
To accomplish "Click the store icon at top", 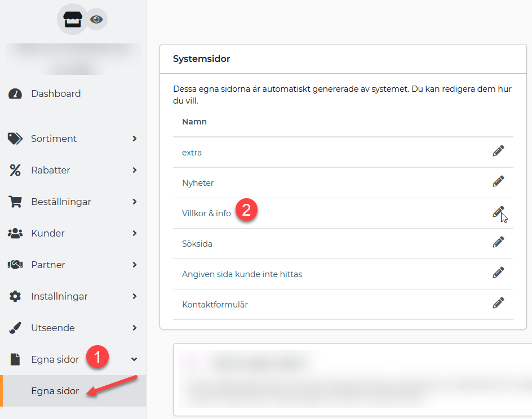I will coord(72,19).
